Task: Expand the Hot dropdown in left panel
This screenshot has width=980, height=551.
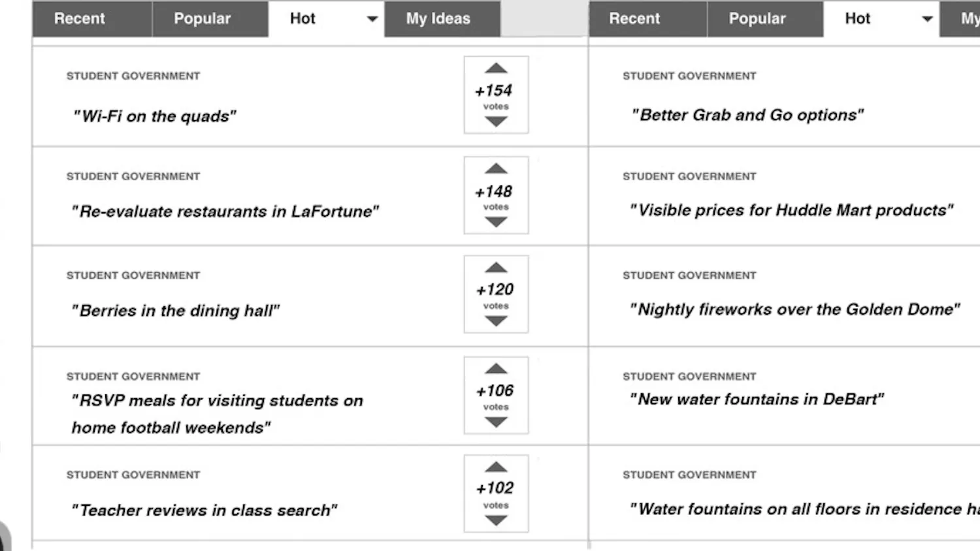Action: click(372, 19)
